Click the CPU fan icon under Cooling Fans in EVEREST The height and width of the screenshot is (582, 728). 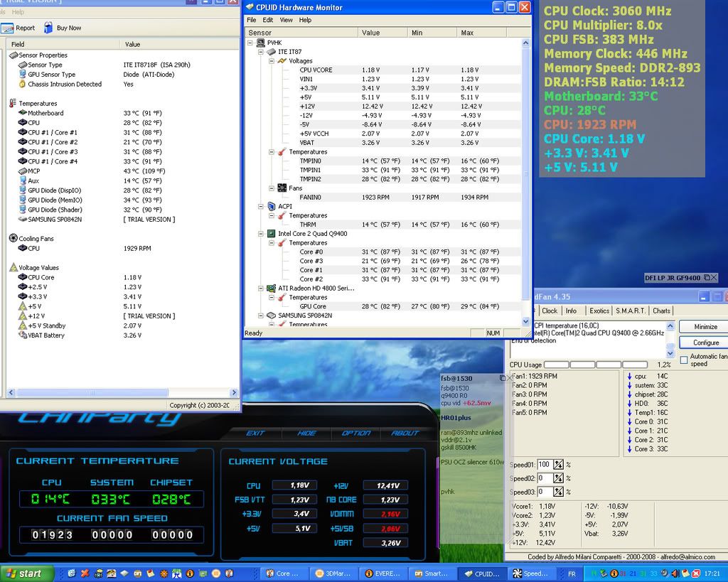[x=23, y=248]
